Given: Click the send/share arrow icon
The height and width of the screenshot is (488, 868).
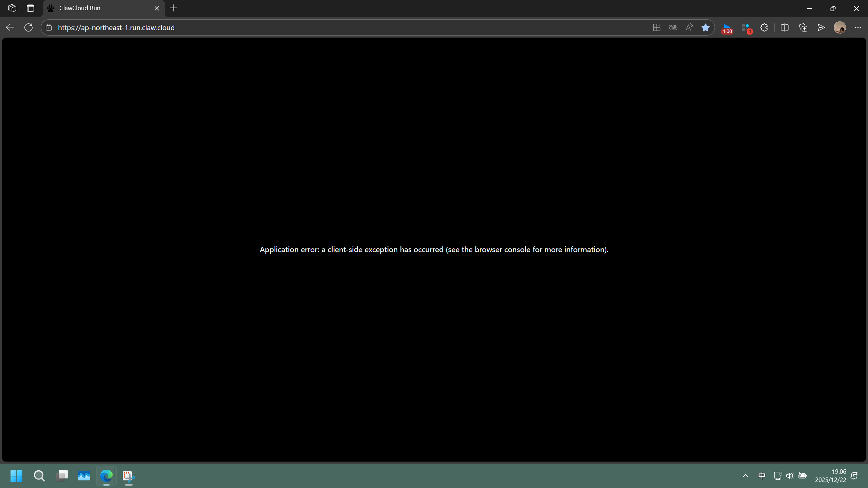Looking at the screenshot, I should click(821, 27).
